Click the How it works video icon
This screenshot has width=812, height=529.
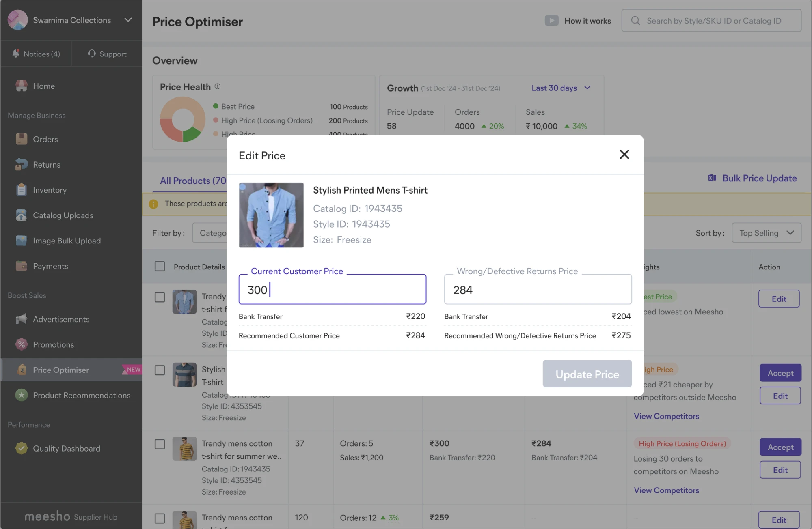click(551, 21)
